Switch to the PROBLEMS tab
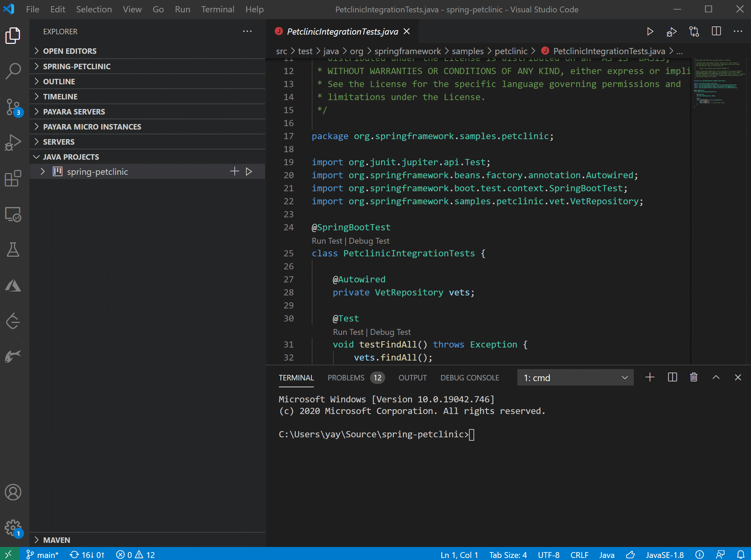This screenshot has height=560, width=751. (356, 378)
